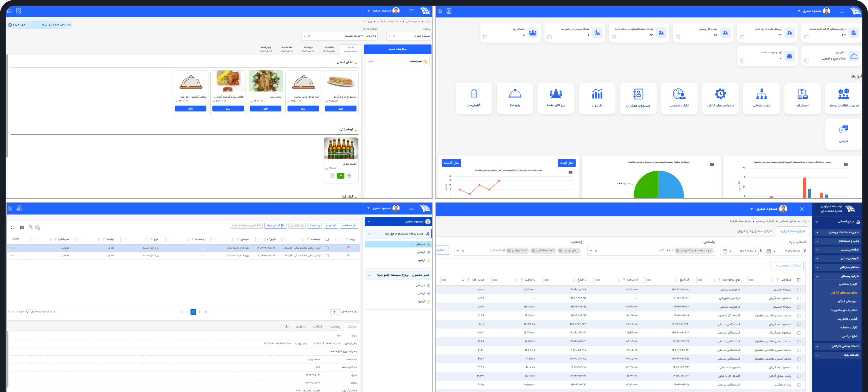This screenshot has width=868, height=392.
Task: Click the column chooser icon above inbox grid
Action: (22, 227)
